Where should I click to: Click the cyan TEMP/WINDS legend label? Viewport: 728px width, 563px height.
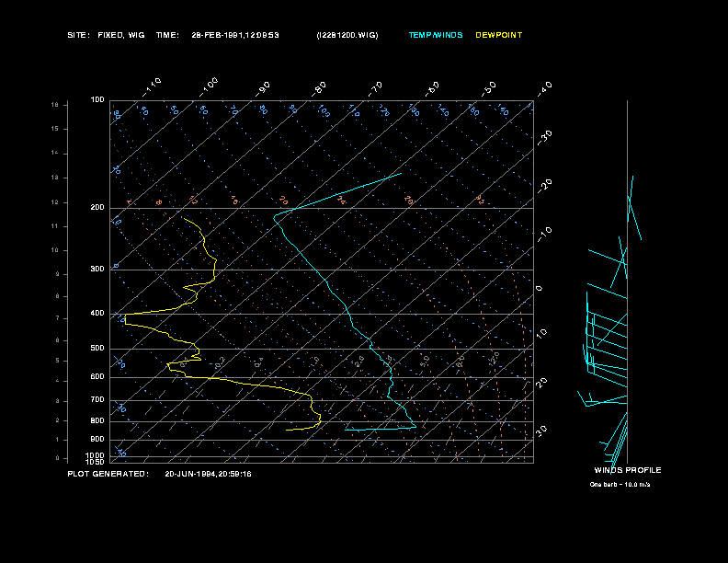(436, 35)
